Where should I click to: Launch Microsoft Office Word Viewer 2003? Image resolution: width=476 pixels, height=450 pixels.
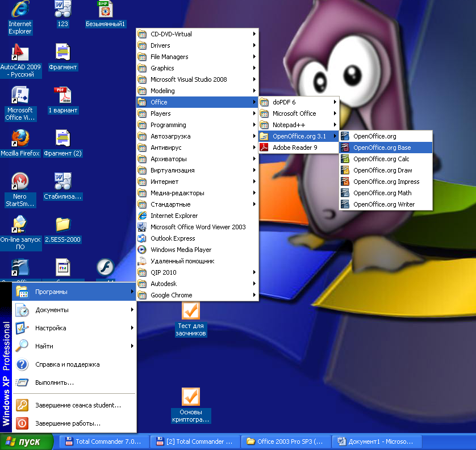197,227
